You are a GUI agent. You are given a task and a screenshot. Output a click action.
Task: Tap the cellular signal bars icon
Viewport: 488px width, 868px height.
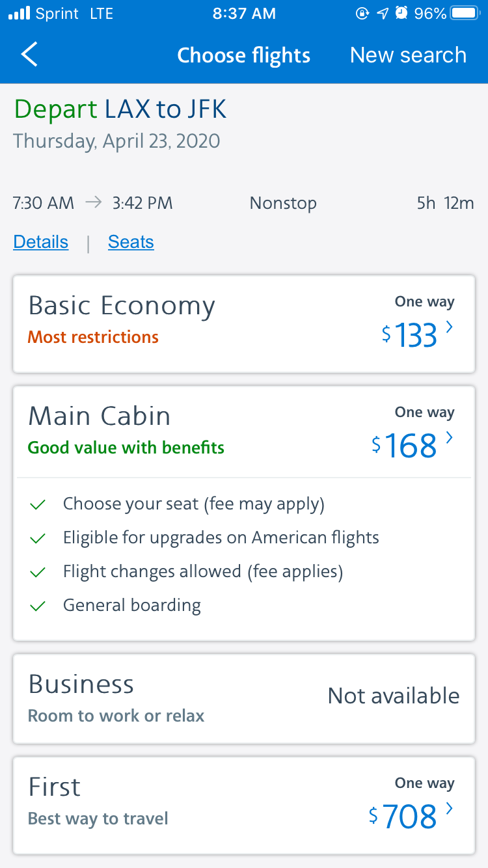20,14
